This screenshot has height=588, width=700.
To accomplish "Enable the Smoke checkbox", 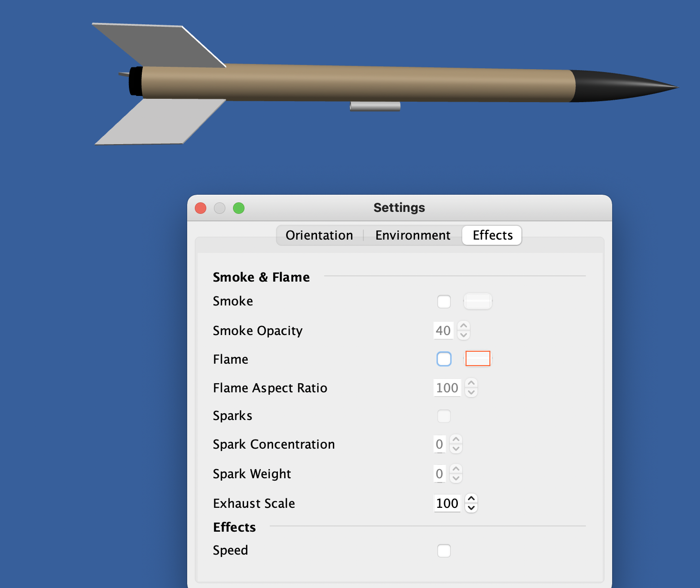I will coord(444,301).
